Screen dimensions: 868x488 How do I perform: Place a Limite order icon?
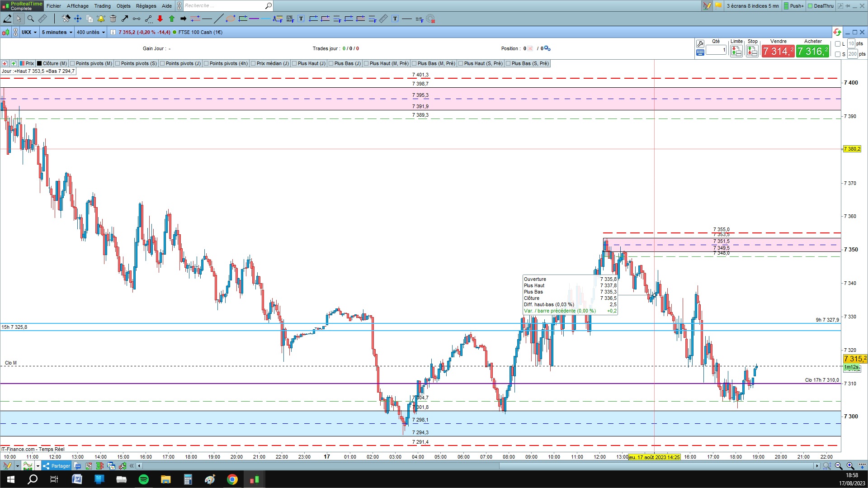tap(736, 51)
